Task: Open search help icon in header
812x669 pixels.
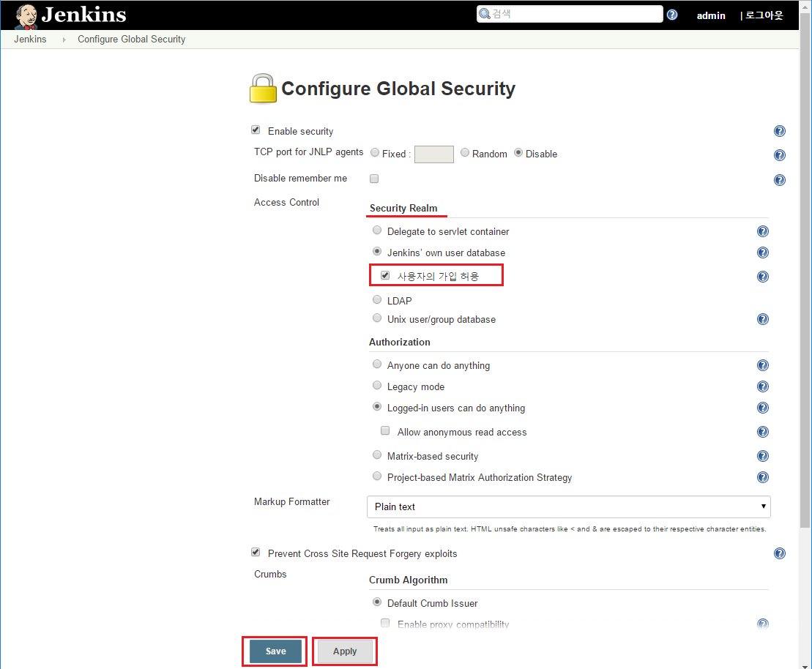Action: point(671,15)
